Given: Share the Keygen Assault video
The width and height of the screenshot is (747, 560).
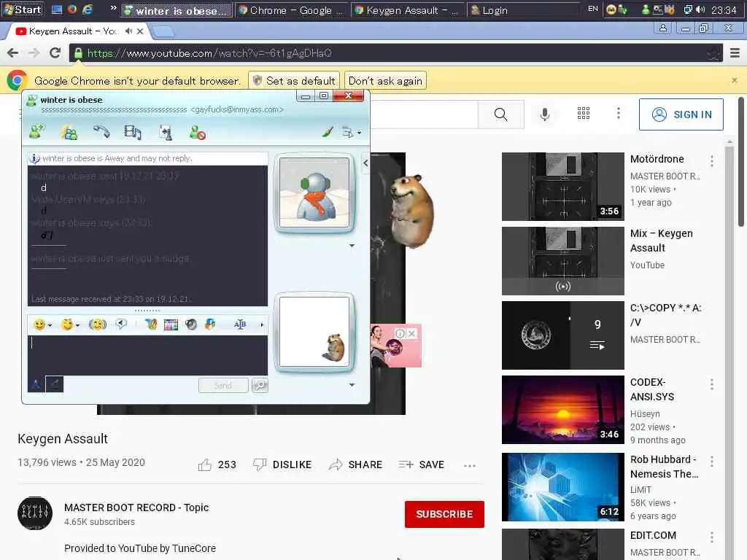Looking at the screenshot, I should coord(355,464).
